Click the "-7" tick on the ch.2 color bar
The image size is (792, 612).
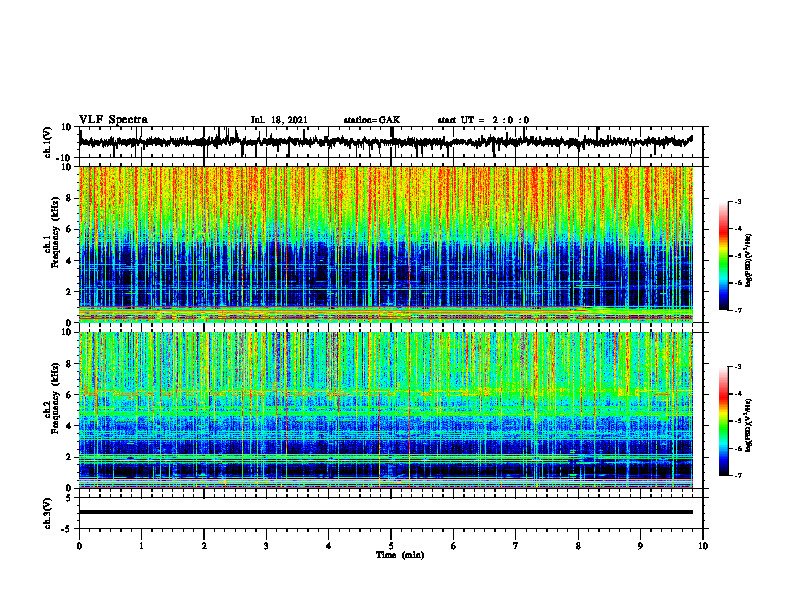[738, 476]
